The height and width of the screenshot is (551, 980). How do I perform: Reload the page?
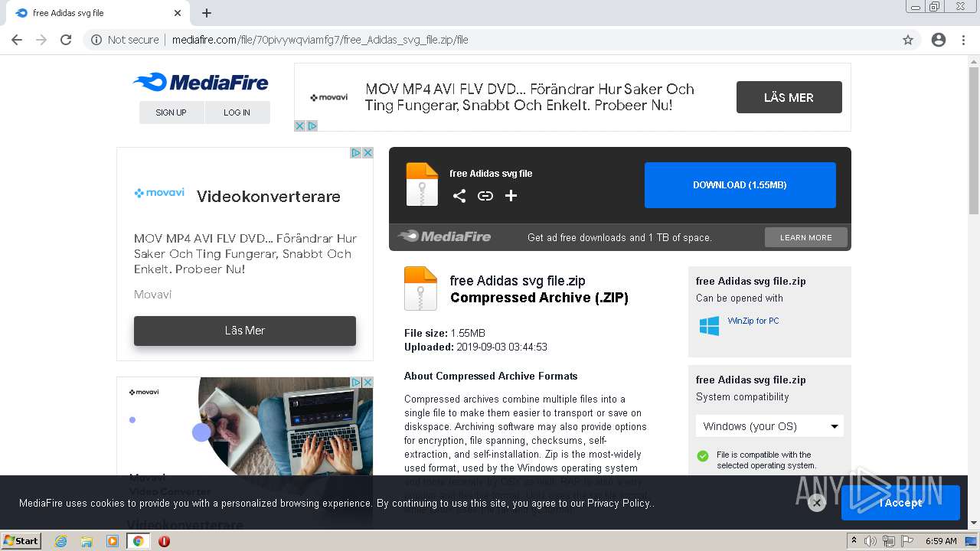pos(66,40)
